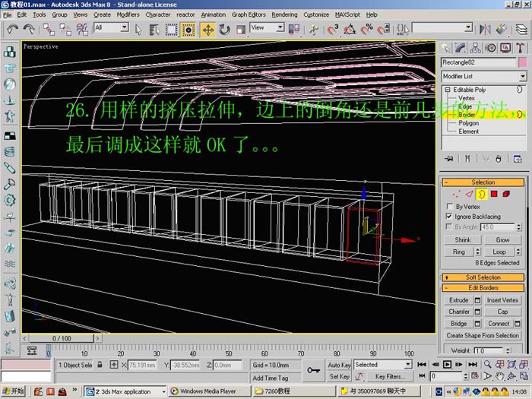
Task: Open the Graph Editors menu
Action: (249, 14)
